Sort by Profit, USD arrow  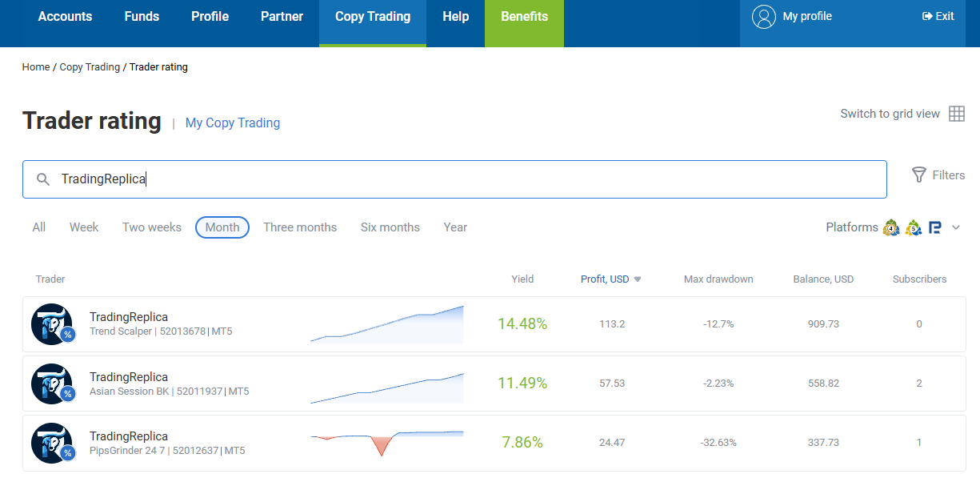tap(638, 279)
